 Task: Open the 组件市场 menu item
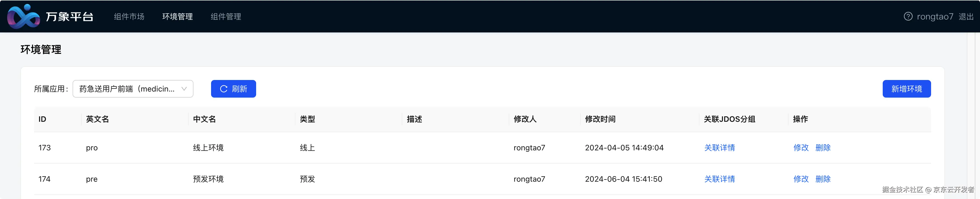tap(129, 16)
